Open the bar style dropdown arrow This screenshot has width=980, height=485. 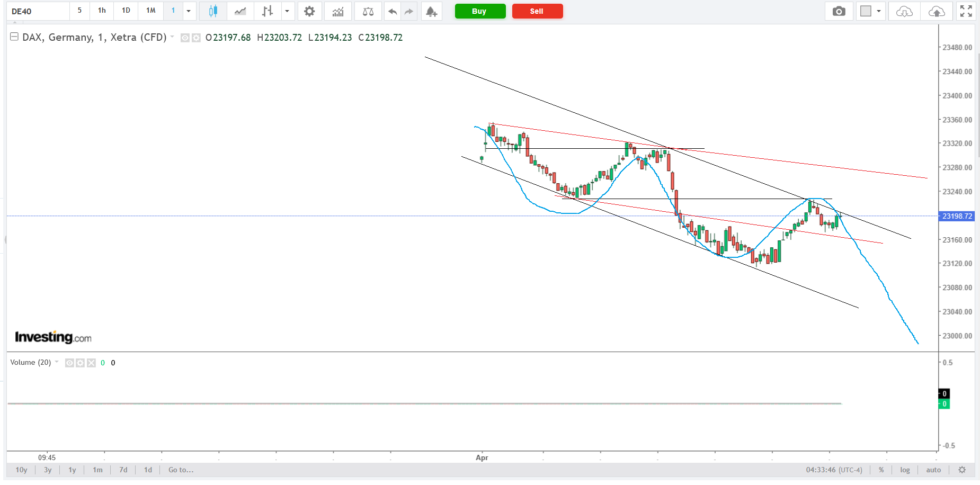(287, 11)
